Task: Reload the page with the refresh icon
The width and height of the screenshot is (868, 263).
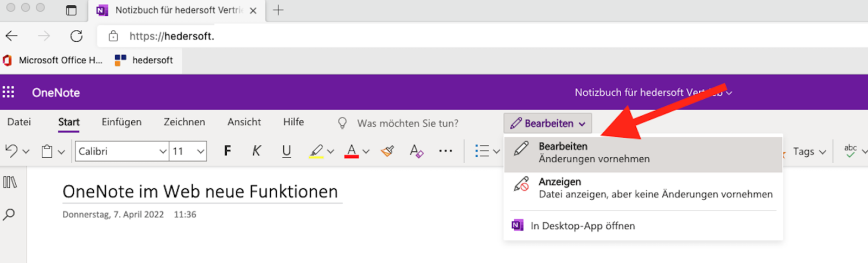Action: coord(76,36)
